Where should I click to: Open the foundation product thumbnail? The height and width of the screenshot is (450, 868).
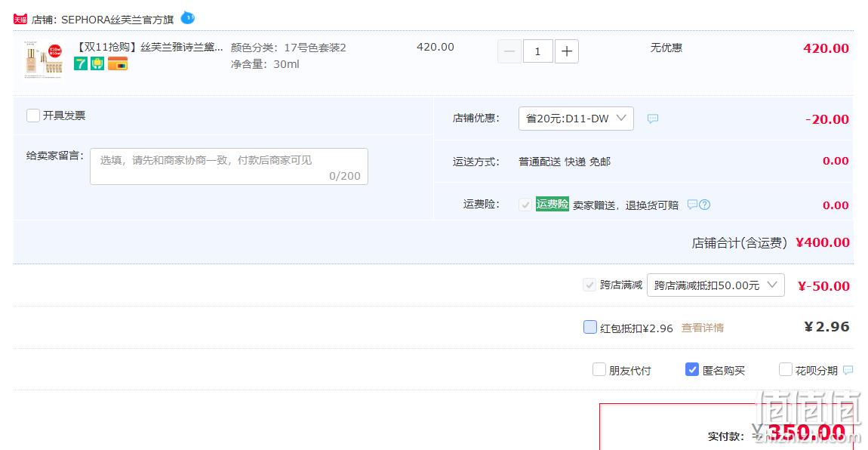click(44, 59)
